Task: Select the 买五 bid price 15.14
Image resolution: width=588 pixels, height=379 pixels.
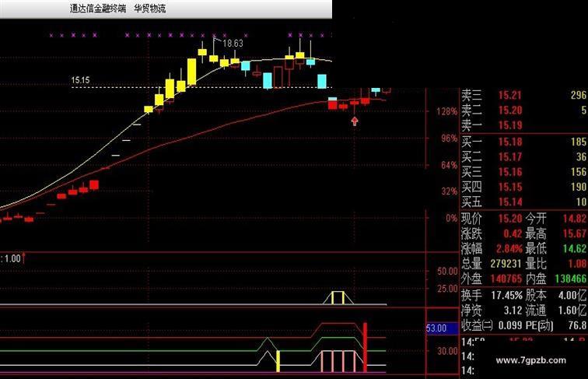Action: pos(509,202)
